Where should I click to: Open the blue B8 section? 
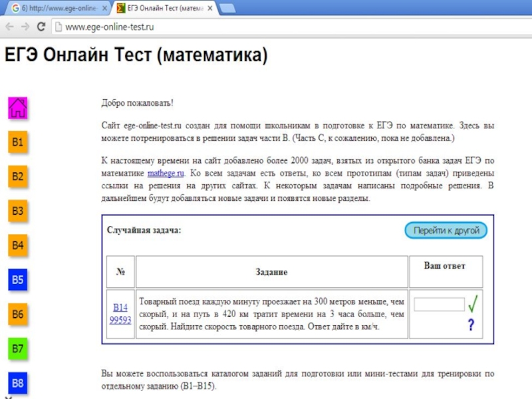pos(18,383)
